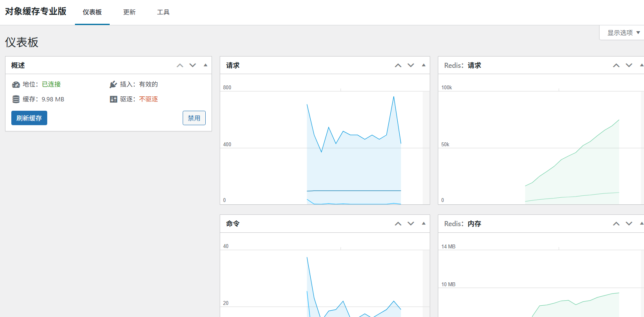This screenshot has width=644, height=317.
Task: Switch to the 更新 tab
Action: (129, 12)
